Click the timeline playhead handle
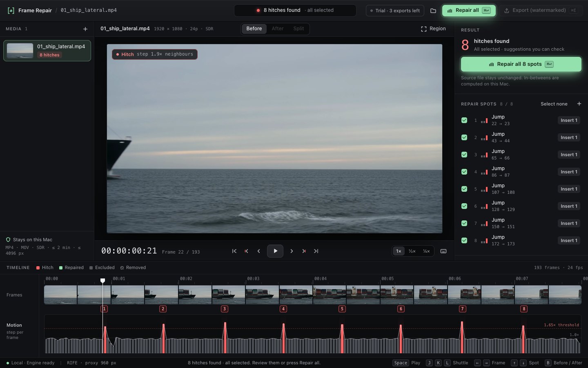This screenshot has height=368, width=588. pyautogui.click(x=103, y=280)
